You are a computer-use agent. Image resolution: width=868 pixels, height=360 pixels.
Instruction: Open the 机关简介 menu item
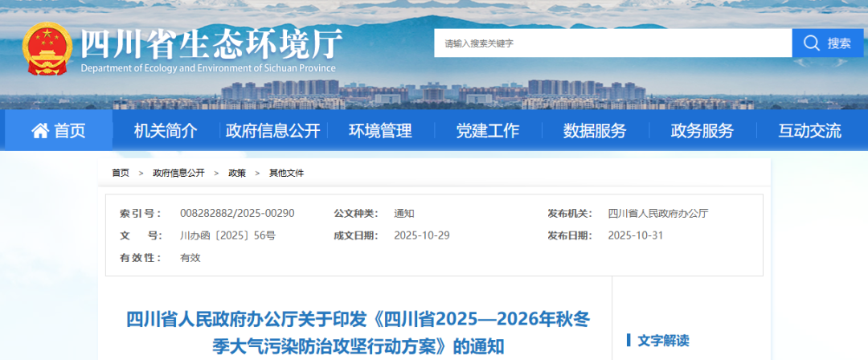coord(166,131)
